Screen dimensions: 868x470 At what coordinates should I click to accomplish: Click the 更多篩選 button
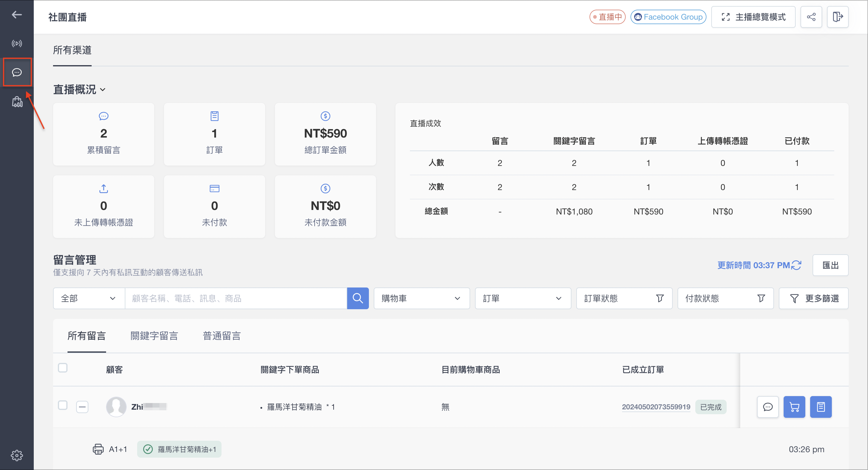click(x=813, y=298)
